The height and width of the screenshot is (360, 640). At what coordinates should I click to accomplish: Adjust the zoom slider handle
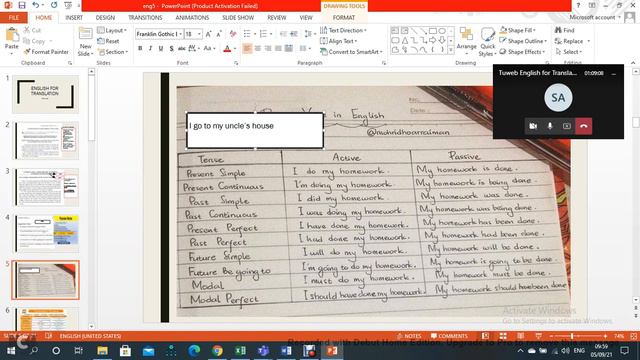click(x=572, y=336)
